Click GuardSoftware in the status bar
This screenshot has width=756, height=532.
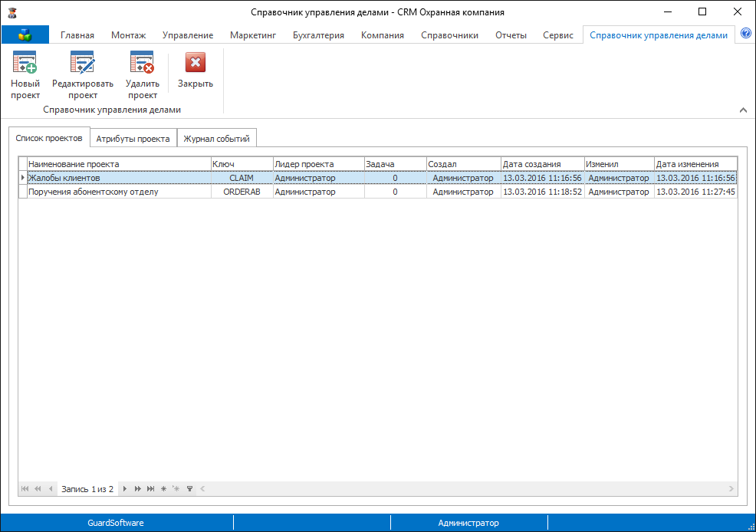pyautogui.click(x=116, y=523)
